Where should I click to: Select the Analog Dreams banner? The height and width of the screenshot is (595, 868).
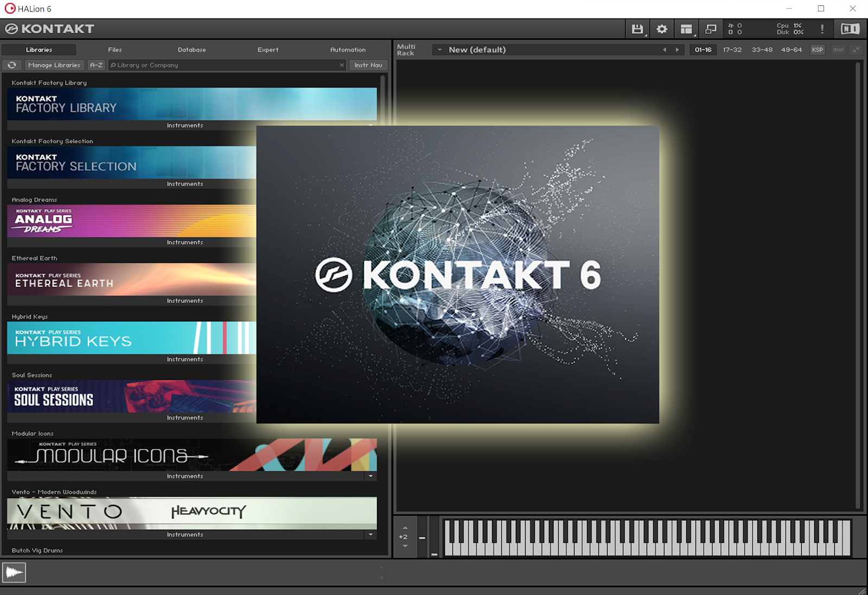click(x=132, y=221)
